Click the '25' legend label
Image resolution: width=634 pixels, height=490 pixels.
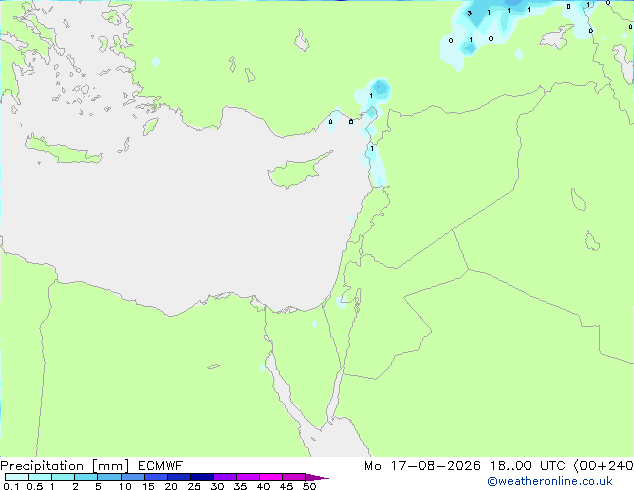(194, 486)
